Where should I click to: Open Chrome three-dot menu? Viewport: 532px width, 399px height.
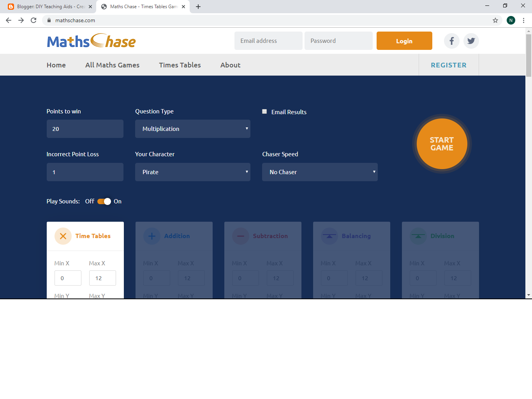(523, 20)
